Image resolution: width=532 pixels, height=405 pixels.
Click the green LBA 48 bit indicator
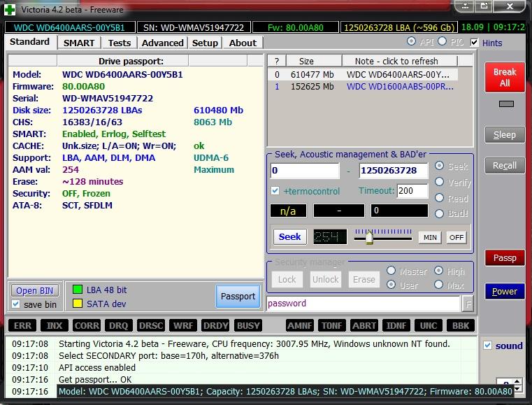pyautogui.click(x=78, y=290)
